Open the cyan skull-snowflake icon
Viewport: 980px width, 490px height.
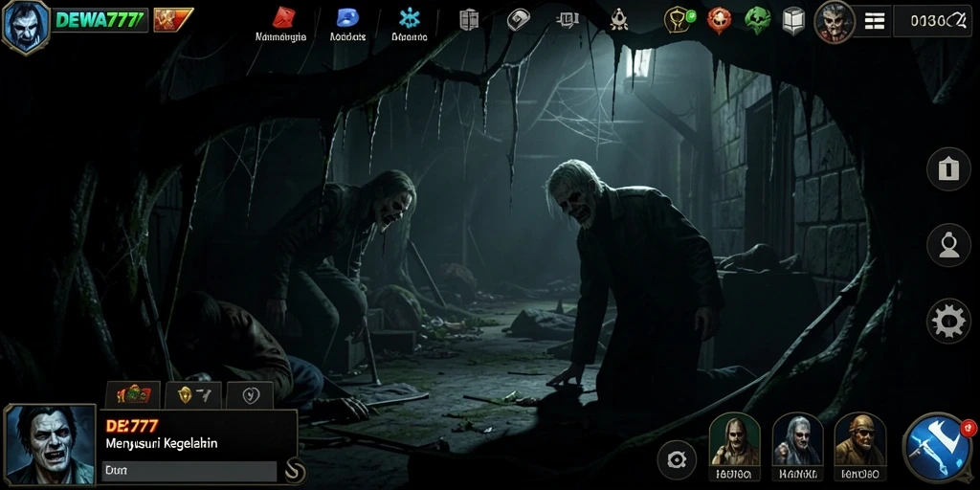(410, 18)
